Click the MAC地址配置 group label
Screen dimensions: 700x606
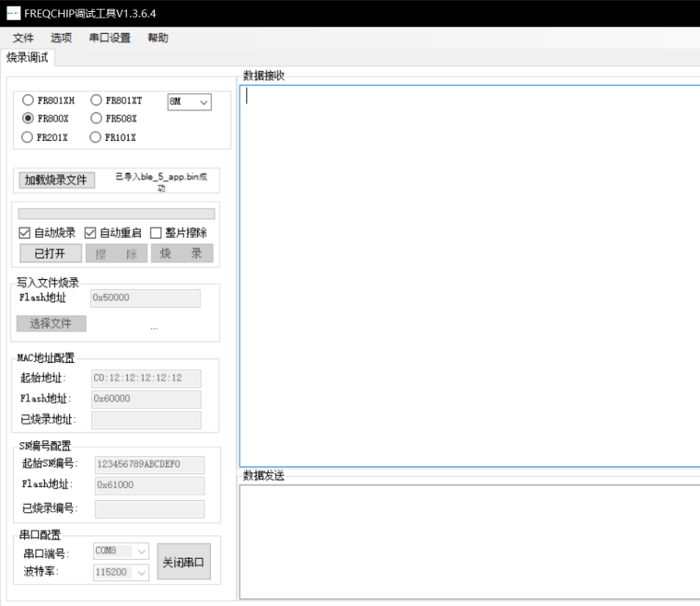tap(46, 358)
